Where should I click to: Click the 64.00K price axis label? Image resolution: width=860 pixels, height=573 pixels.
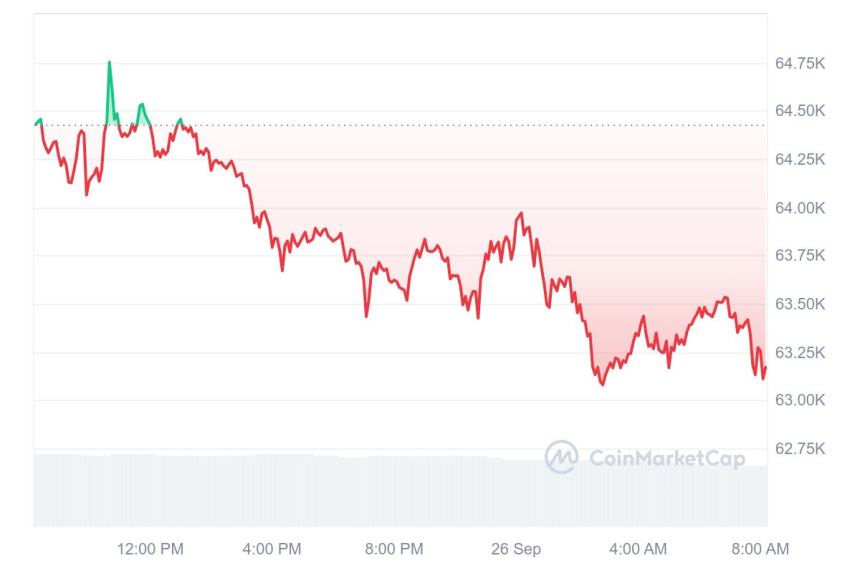pyautogui.click(x=800, y=208)
